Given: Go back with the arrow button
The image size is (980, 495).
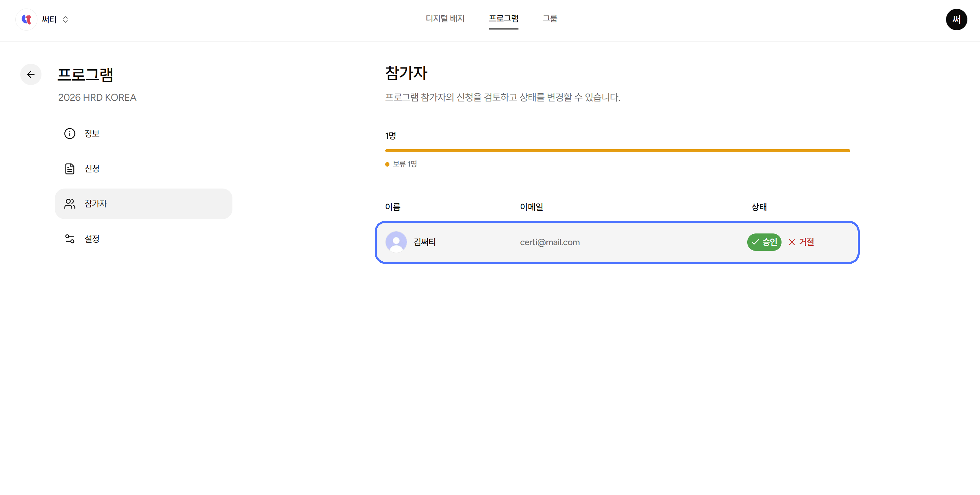Looking at the screenshot, I should tap(31, 75).
